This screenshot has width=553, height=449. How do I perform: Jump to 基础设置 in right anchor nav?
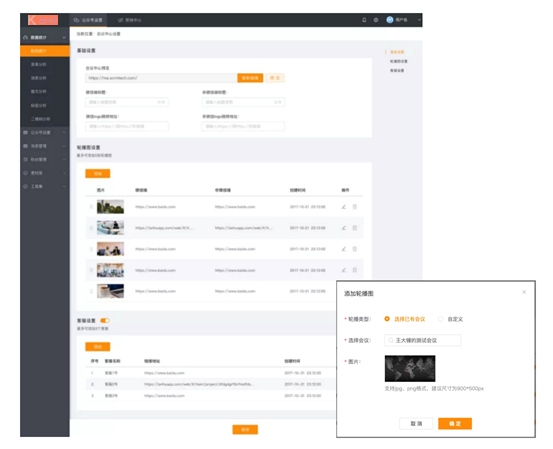pyautogui.click(x=397, y=52)
